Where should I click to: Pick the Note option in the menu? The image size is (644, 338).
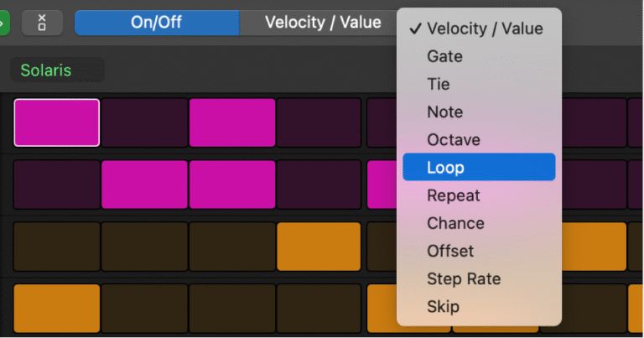pos(444,112)
